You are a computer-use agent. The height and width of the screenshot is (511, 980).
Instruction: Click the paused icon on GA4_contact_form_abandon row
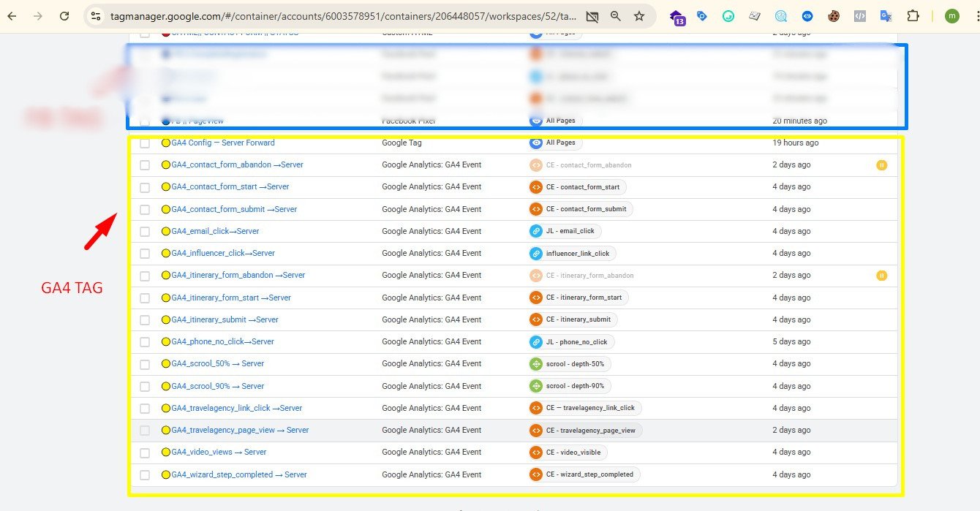pos(881,165)
